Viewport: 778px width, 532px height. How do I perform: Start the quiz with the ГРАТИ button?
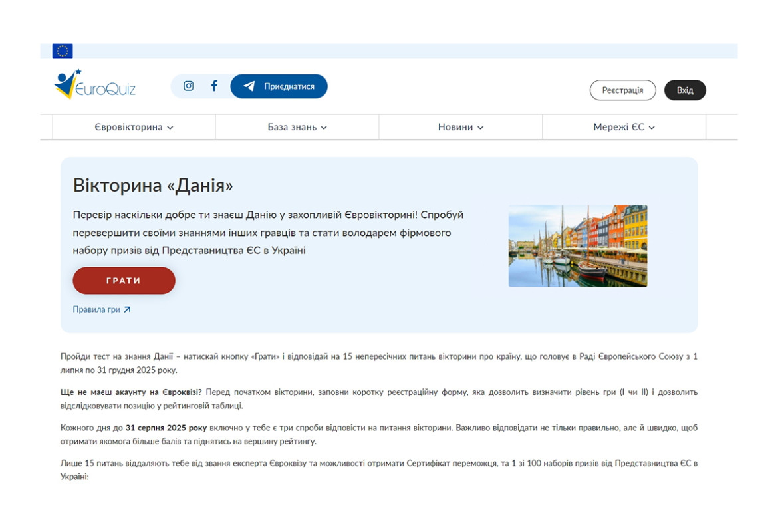[x=124, y=281]
